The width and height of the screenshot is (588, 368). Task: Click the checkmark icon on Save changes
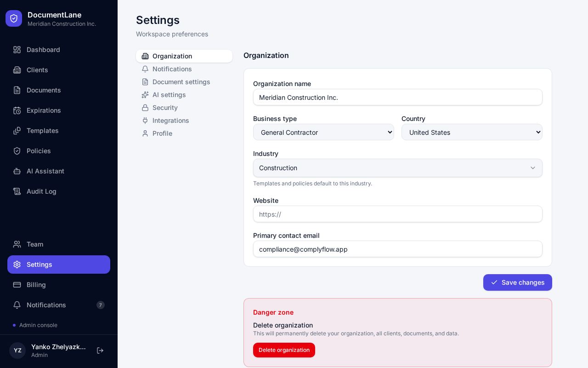[494, 282]
